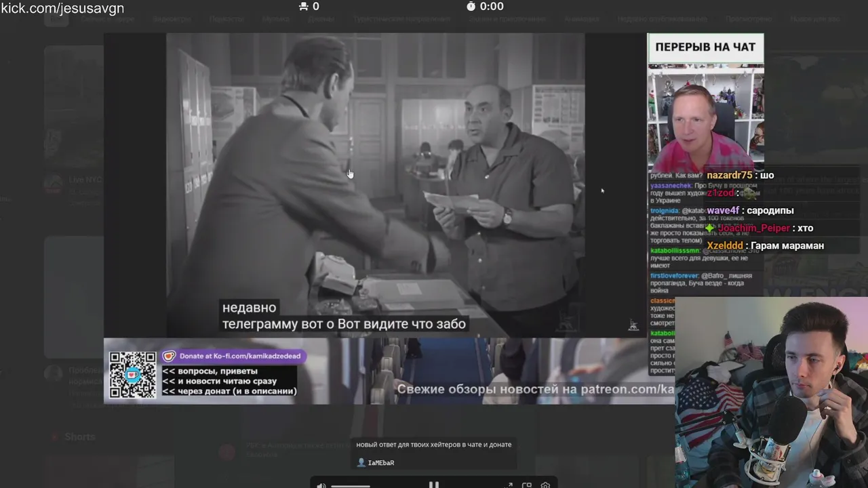
Task: Select wave4f message "сародипы"
Action: (x=770, y=211)
